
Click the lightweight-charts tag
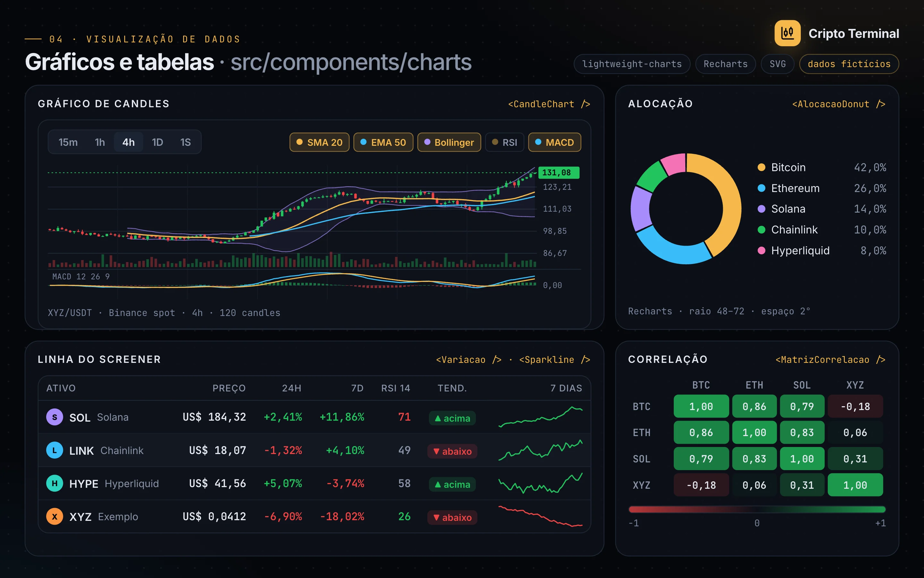click(632, 64)
